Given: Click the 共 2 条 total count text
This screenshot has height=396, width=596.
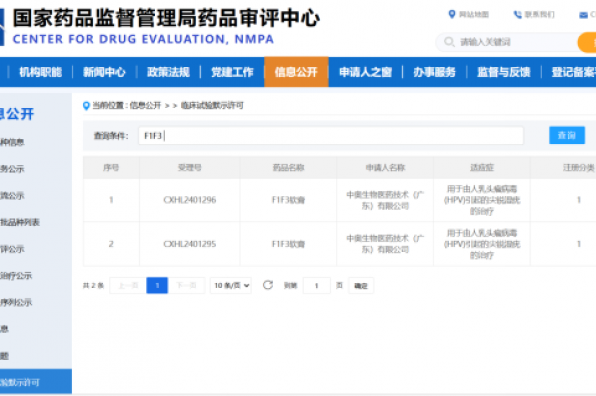Looking at the screenshot, I should tap(94, 285).
